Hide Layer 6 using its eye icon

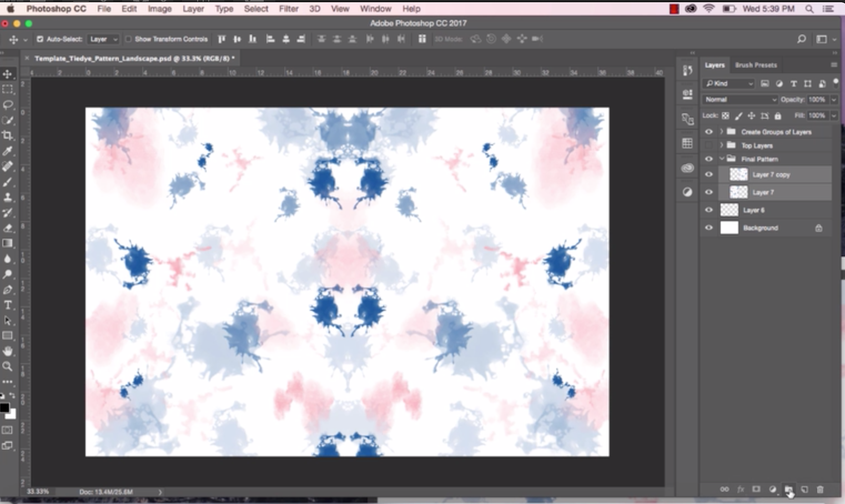709,210
